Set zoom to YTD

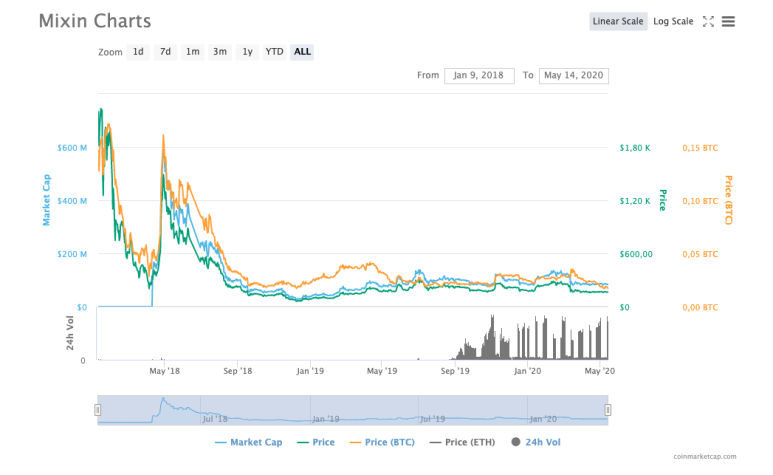pos(275,52)
